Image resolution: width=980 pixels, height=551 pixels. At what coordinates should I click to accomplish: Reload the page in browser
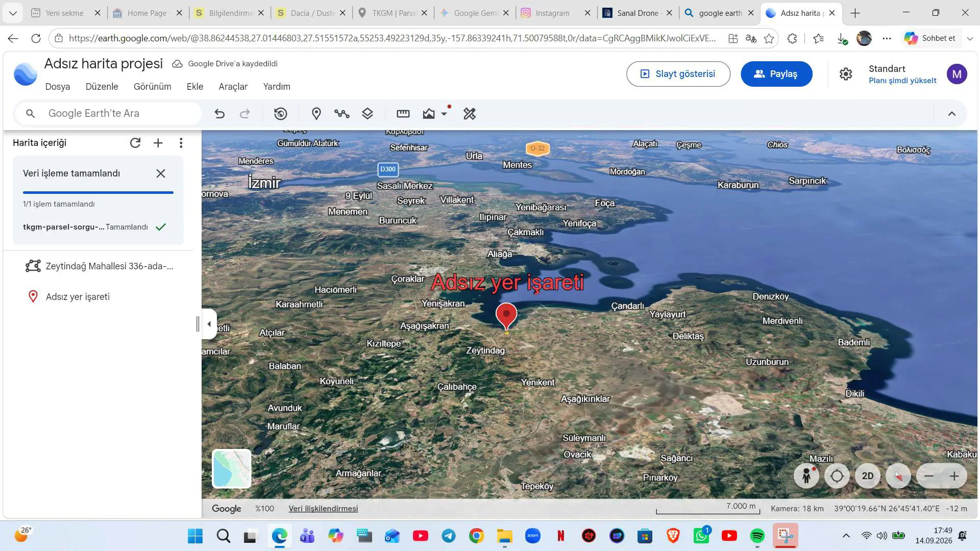click(x=36, y=38)
